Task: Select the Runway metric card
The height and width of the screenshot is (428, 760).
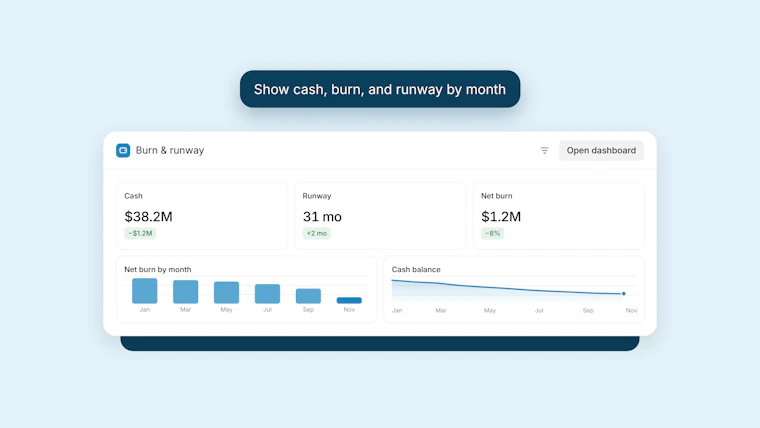Action: coord(380,216)
